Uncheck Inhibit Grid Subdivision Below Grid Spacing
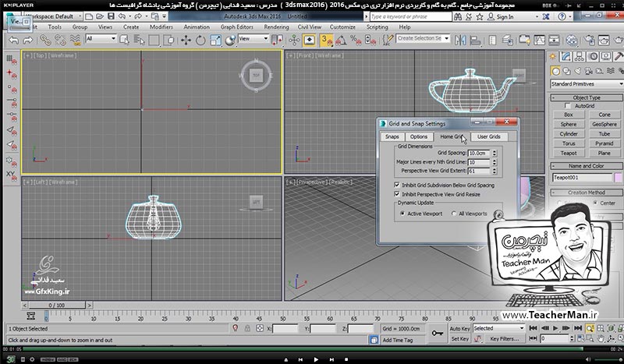 (397, 185)
